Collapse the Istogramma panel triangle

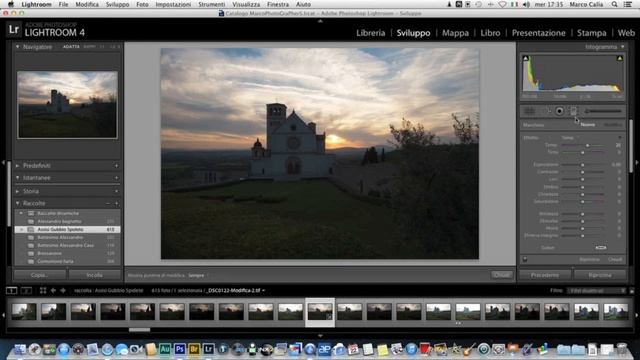pos(622,47)
